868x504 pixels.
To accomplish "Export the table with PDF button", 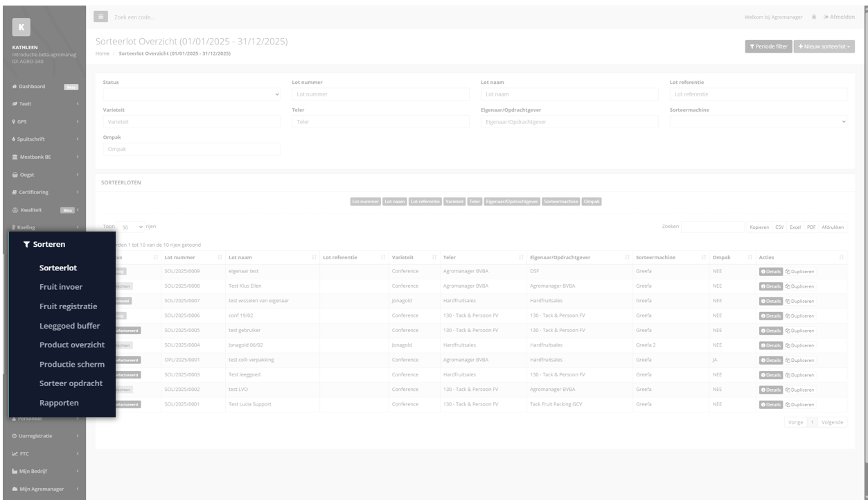I will click(811, 227).
